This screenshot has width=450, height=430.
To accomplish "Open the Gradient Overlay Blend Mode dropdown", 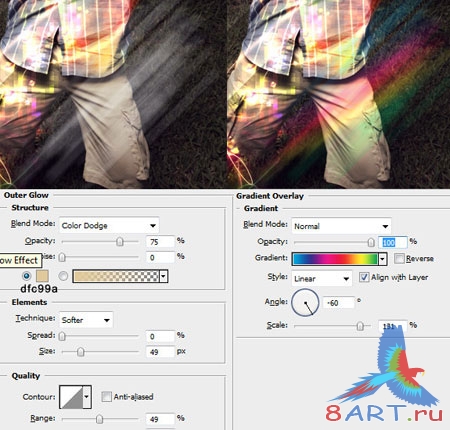I will coord(341,226).
